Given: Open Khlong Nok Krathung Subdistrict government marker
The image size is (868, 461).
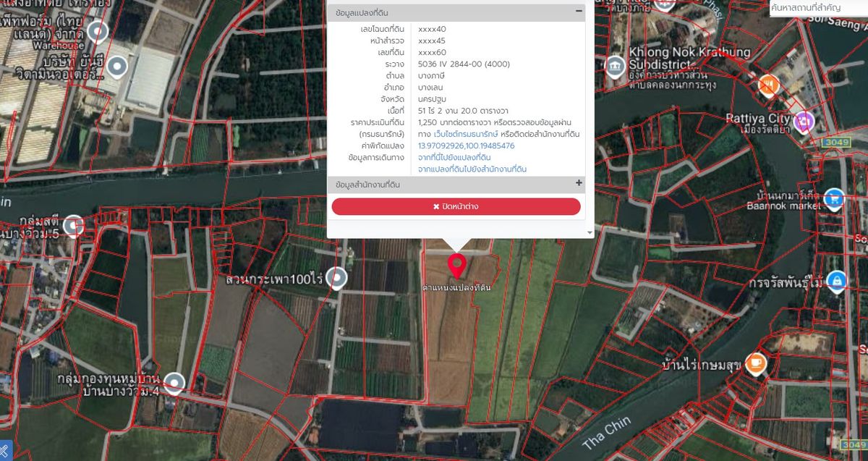Looking at the screenshot, I should (616, 67).
